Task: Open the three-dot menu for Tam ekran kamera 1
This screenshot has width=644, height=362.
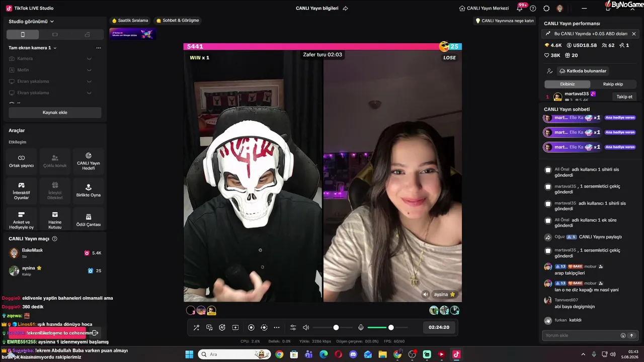Action: coord(99,48)
